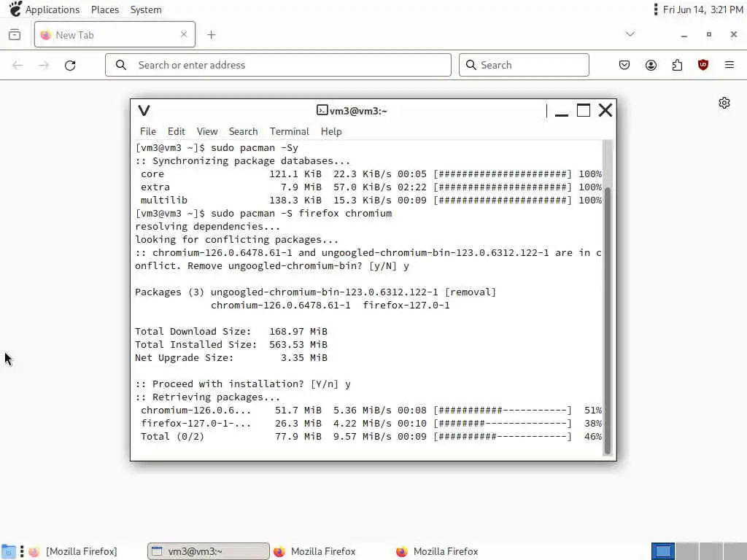The height and width of the screenshot is (560, 747).
Task: Close the New Tab tab
Action: coord(184,34)
